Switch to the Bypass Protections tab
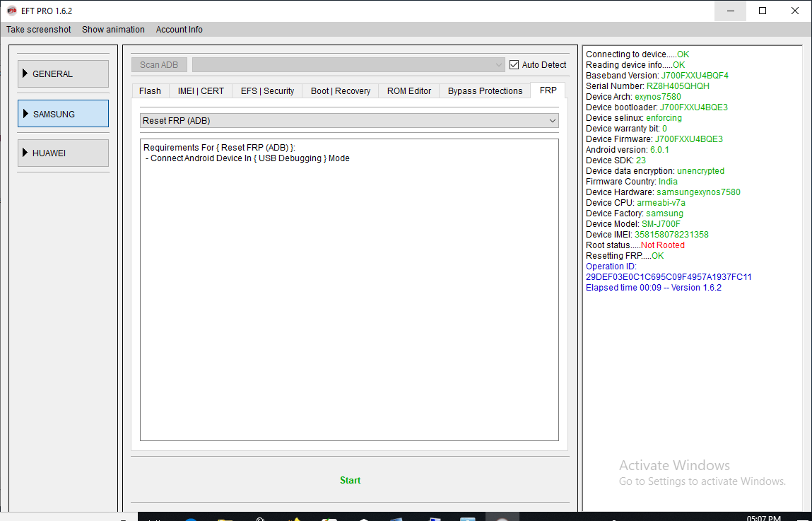 coord(486,91)
